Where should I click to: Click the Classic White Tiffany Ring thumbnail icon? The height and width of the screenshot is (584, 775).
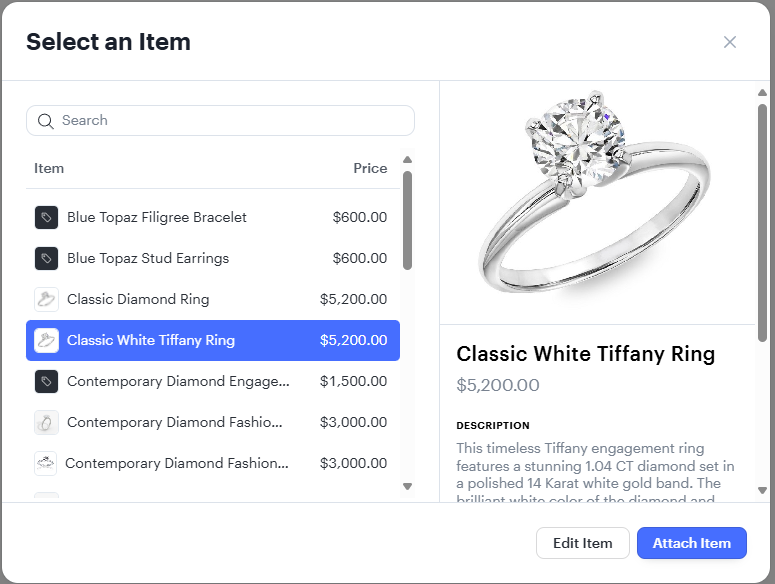(46, 340)
